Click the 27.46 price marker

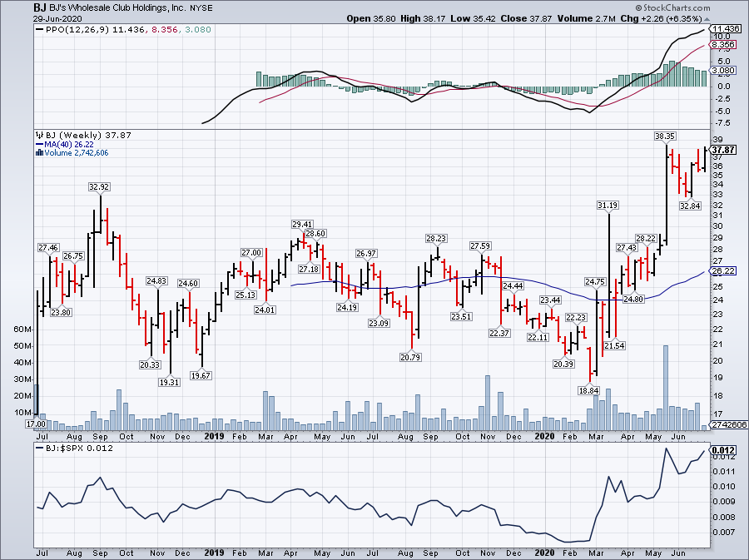point(48,247)
